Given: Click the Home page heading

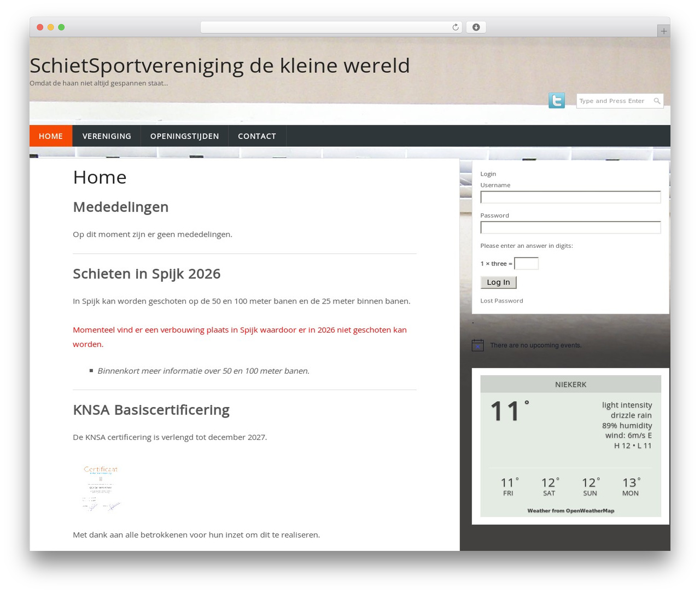Looking at the screenshot, I should 100,177.
